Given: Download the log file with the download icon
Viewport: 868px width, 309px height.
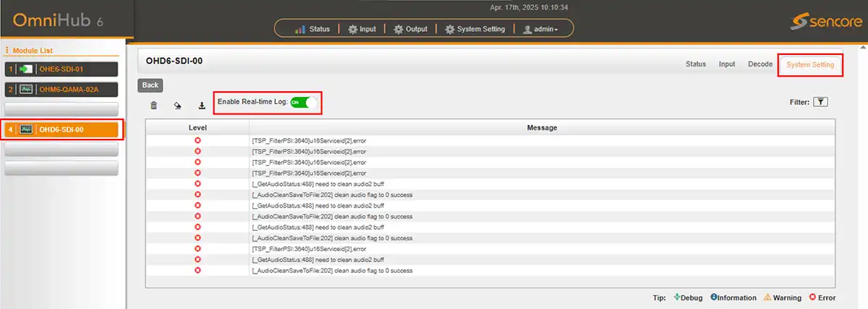Looking at the screenshot, I should pyautogui.click(x=202, y=106).
